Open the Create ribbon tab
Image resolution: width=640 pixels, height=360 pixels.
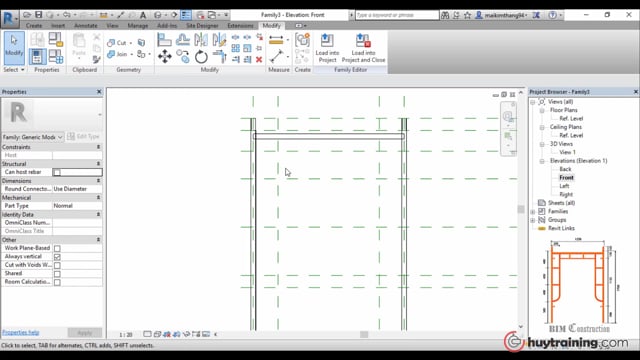[x=34, y=26]
